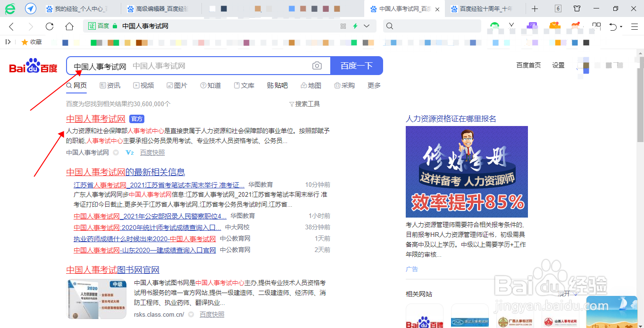The width and height of the screenshot is (644, 328).
Task: Open the 江苏省人事考试网_2021江苏省考 news link
Action: tap(159, 185)
